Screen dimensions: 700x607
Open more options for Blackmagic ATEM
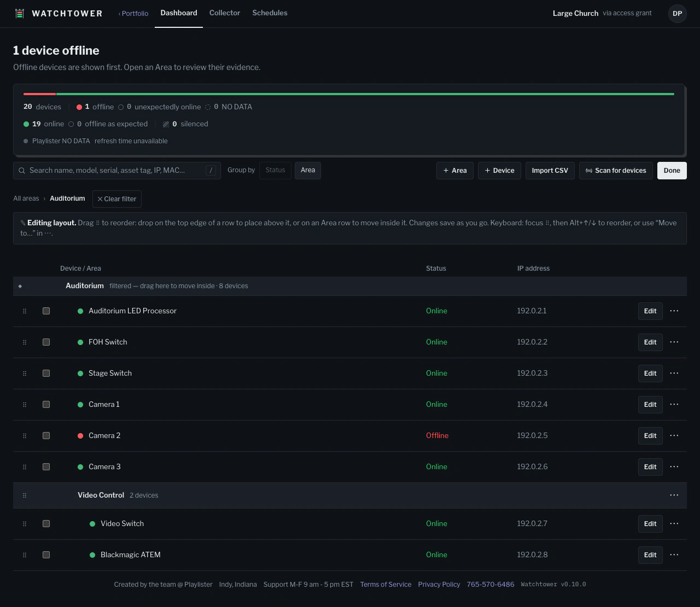point(674,555)
